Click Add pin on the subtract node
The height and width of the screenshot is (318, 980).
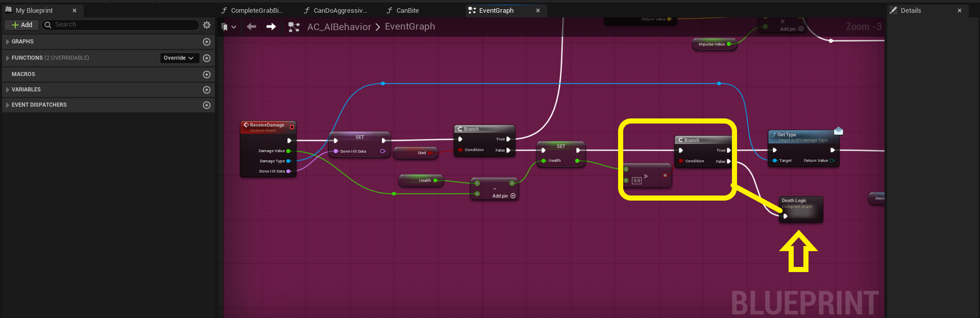[504, 196]
